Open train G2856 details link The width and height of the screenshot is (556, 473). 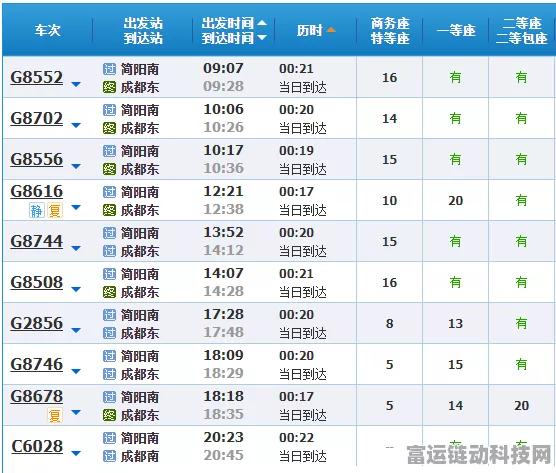click(37, 323)
